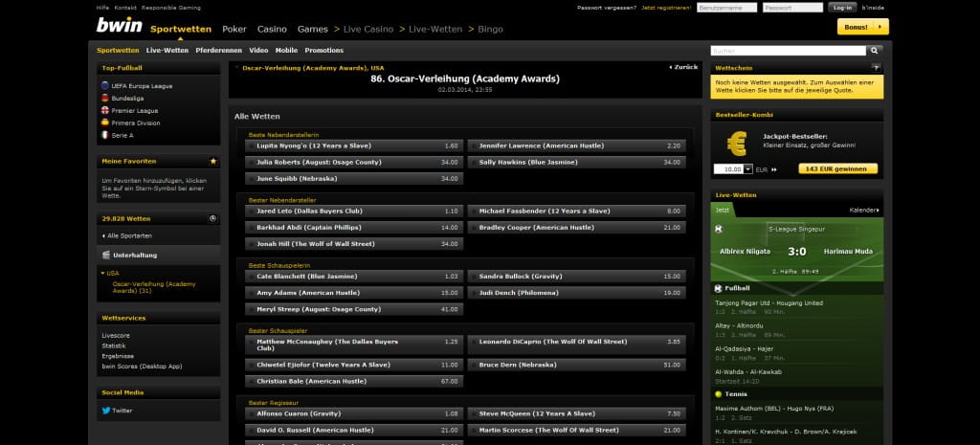Open Statistik under Wettservices
980x445 pixels.
(114, 345)
